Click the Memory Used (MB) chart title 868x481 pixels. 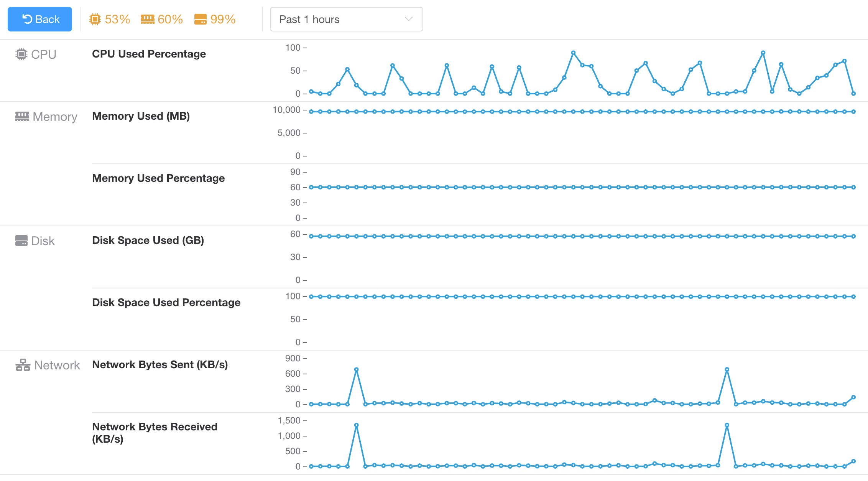[x=141, y=116]
